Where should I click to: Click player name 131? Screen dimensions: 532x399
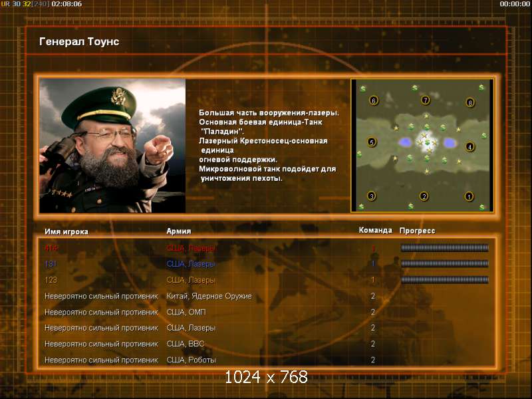(51, 263)
